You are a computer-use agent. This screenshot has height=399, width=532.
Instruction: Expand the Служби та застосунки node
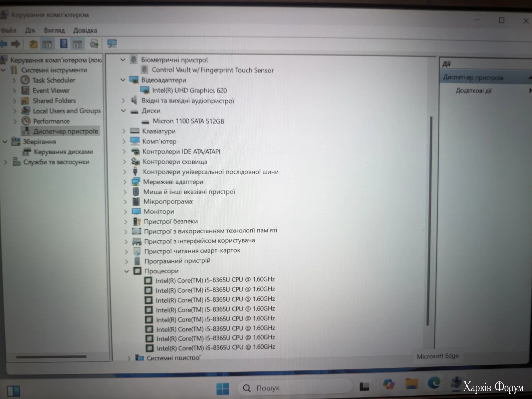[x=5, y=162]
